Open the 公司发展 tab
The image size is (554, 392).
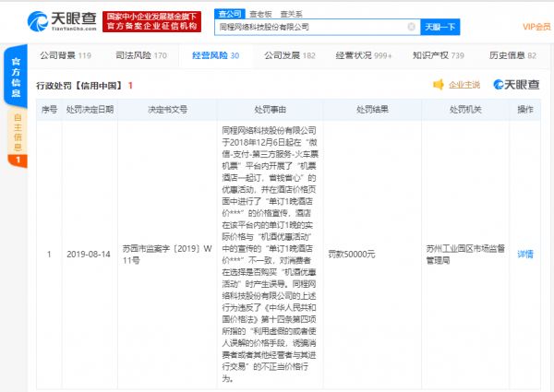click(x=289, y=56)
